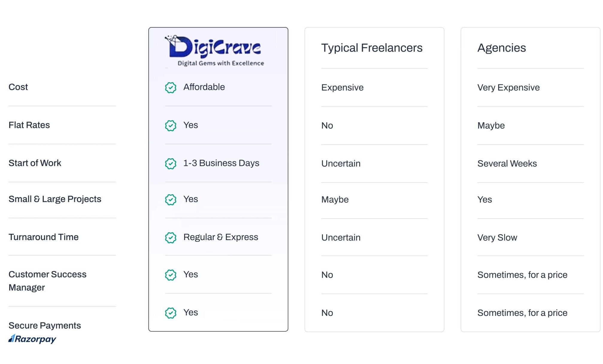Screen dimensions: 603x364
Task: Click Several Weeks in Agencies column
Action: [x=507, y=163]
